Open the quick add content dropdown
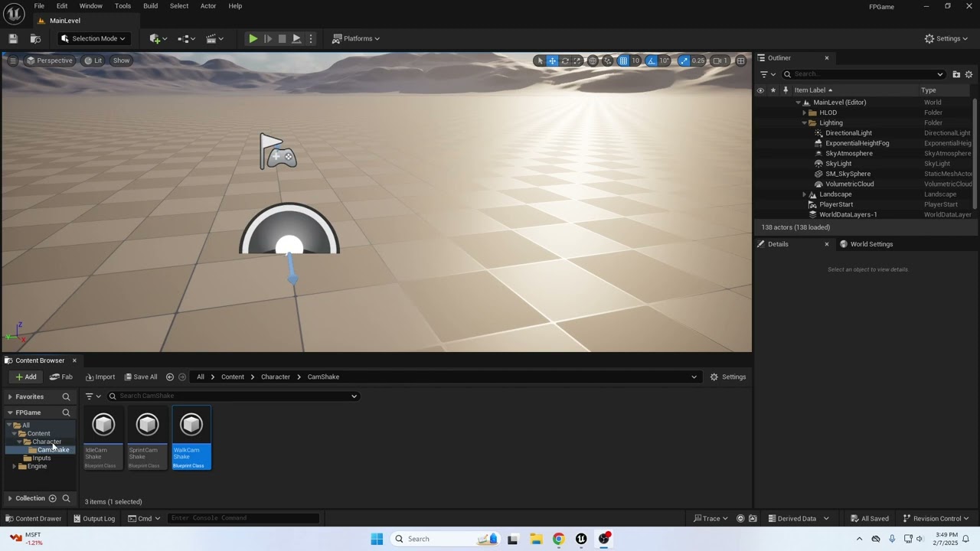 coord(158,38)
